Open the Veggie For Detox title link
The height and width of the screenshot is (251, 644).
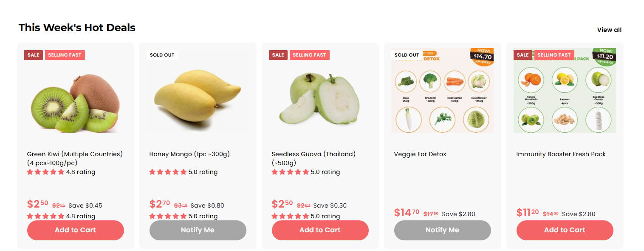pos(420,154)
